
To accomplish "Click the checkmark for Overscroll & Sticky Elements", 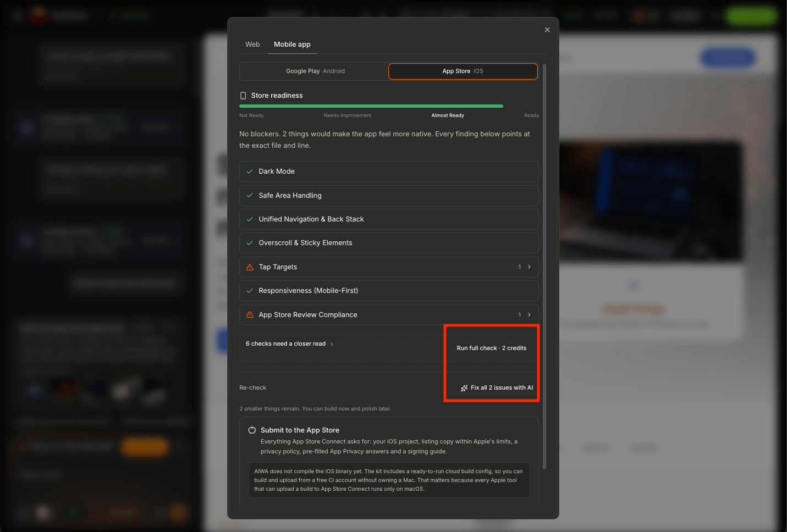I will click(x=250, y=243).
